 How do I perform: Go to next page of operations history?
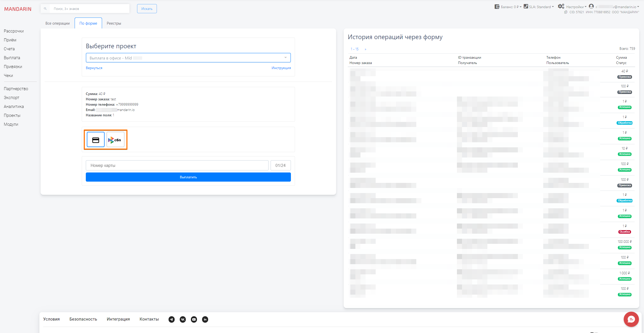click(x=366, y=49)
